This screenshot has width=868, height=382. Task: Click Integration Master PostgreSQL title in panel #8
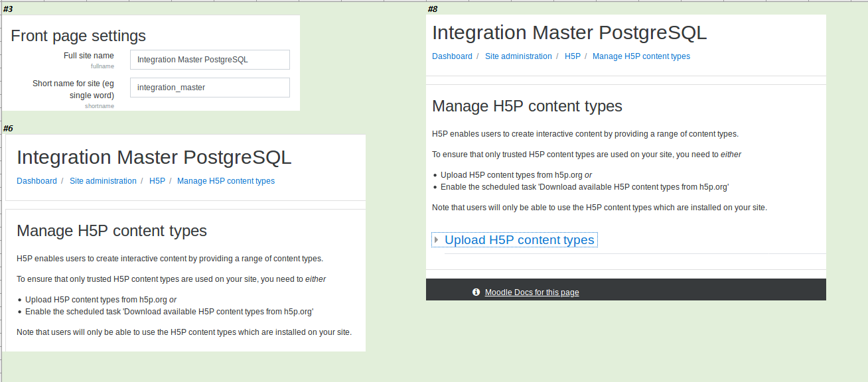click(x=569, y=32)
